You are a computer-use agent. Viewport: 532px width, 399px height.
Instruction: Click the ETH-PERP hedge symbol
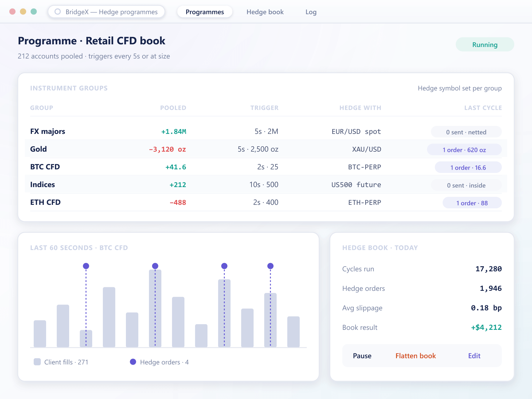[364, 202]
